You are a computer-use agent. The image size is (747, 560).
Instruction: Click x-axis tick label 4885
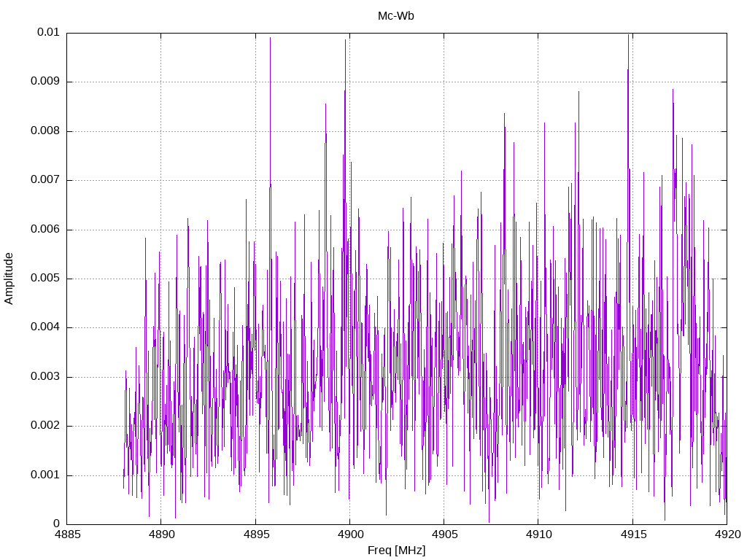pos(67,534)
